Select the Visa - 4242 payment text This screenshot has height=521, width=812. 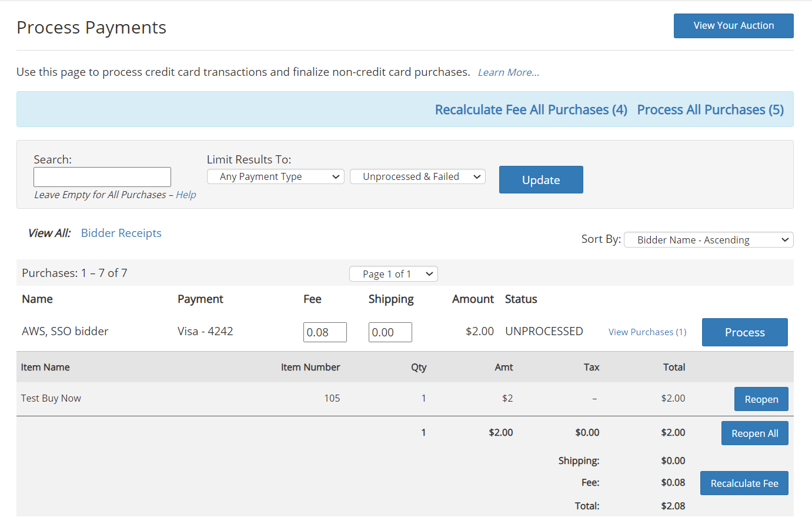pyautogui.click(x=205, y=332)
